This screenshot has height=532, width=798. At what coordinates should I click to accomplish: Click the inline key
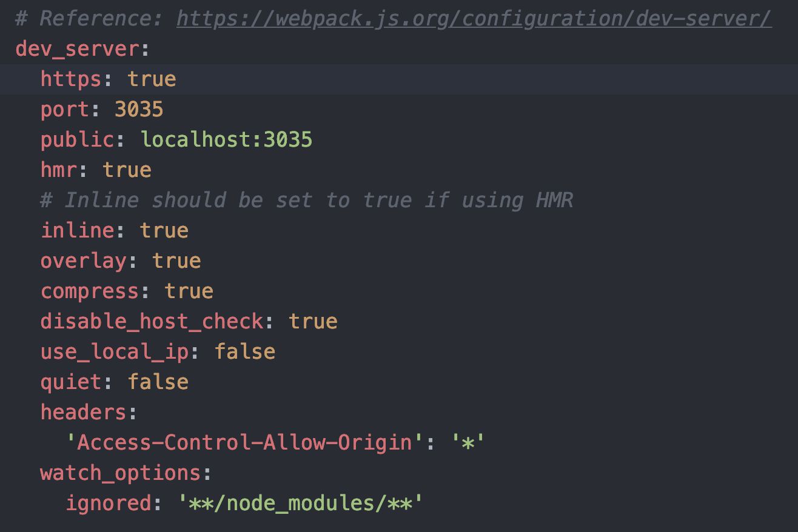point(78,231)
